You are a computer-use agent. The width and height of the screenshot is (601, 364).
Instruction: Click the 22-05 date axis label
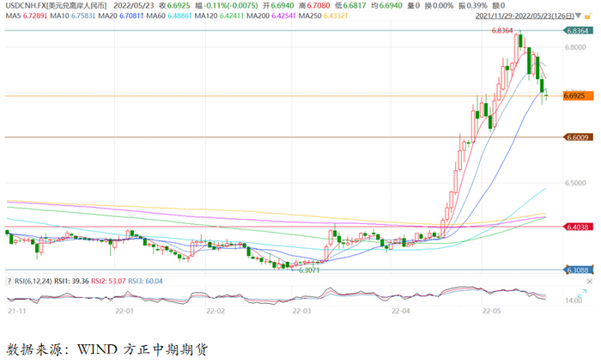492,311
